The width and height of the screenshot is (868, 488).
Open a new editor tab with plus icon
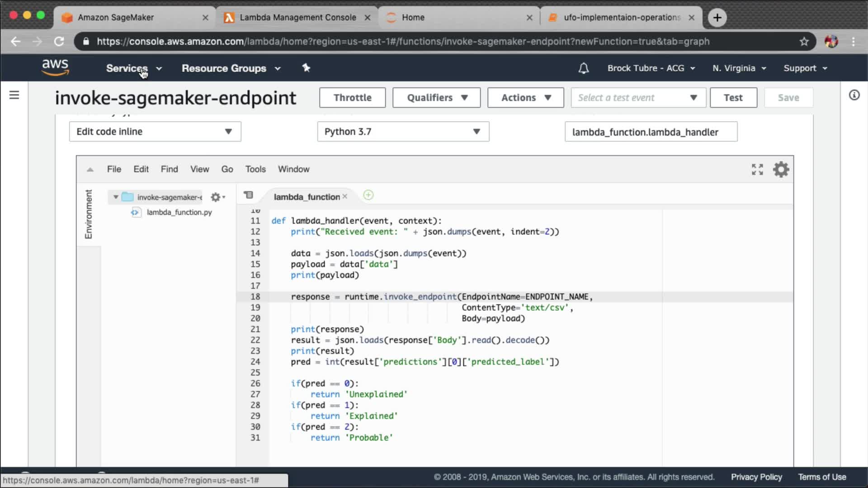click(368, 195)
